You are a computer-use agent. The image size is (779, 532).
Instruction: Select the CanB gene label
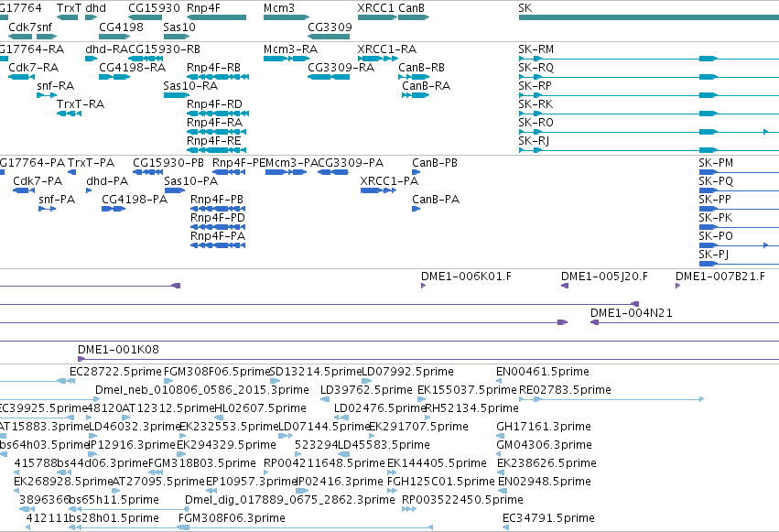411,8
